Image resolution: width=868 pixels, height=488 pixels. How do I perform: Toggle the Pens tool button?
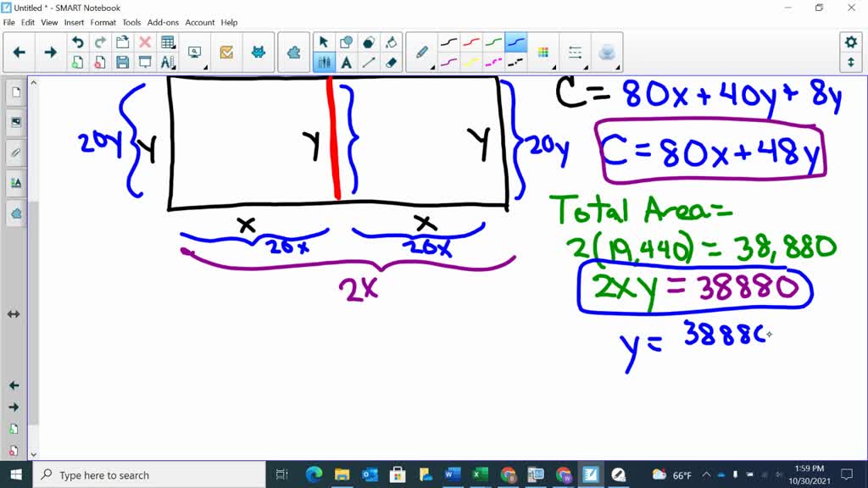pos(324,62)
